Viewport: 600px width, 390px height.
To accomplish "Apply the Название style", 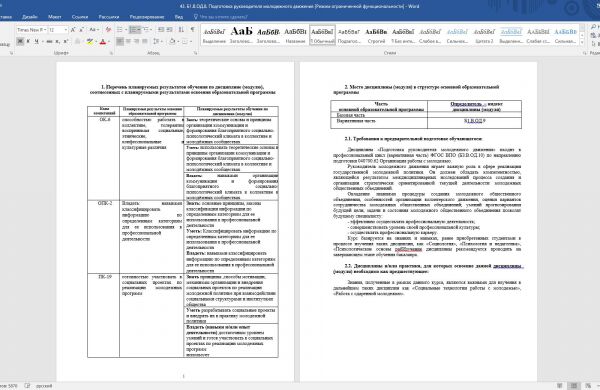I will coord(295,35).
